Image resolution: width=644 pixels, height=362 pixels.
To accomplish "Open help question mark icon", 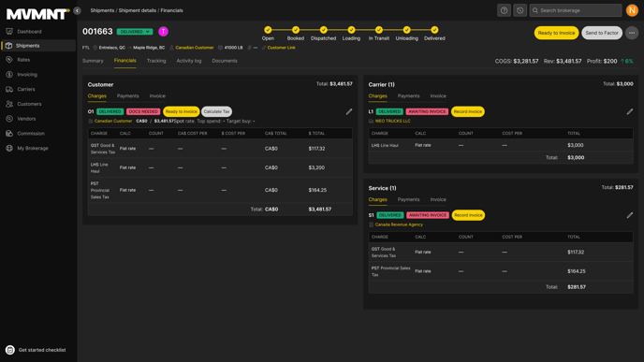I will pyautogui.click(x=504, y=10).
